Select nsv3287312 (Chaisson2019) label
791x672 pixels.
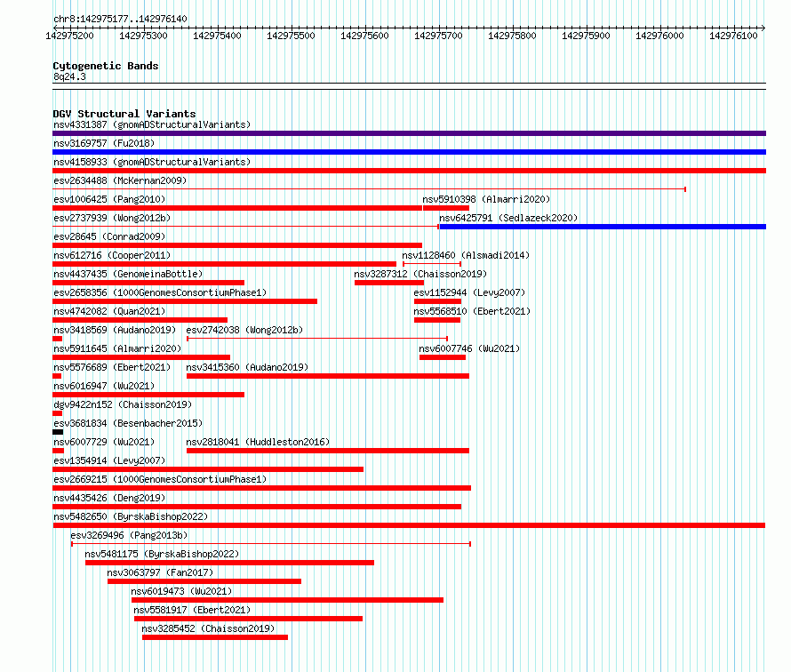pyautogui.click(x=420, y=274)
